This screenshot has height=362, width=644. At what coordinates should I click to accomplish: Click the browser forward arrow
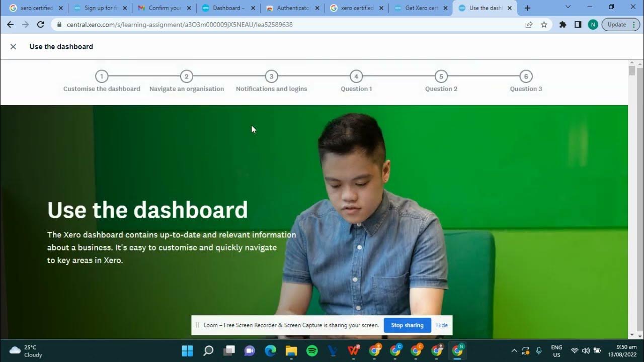pos(25,24)
